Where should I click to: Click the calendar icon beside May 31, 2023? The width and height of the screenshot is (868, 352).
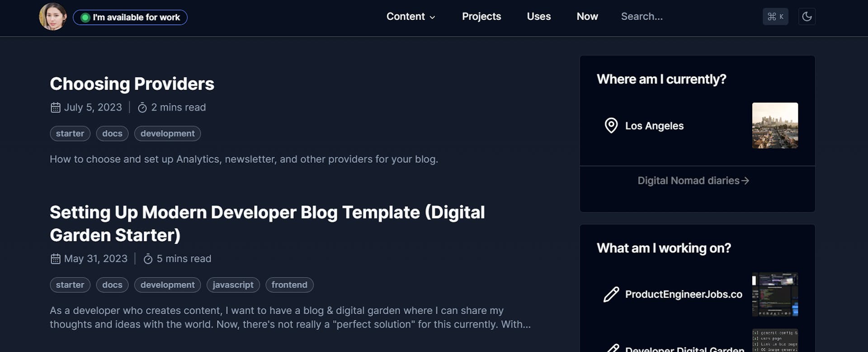[x=55, y=258]
